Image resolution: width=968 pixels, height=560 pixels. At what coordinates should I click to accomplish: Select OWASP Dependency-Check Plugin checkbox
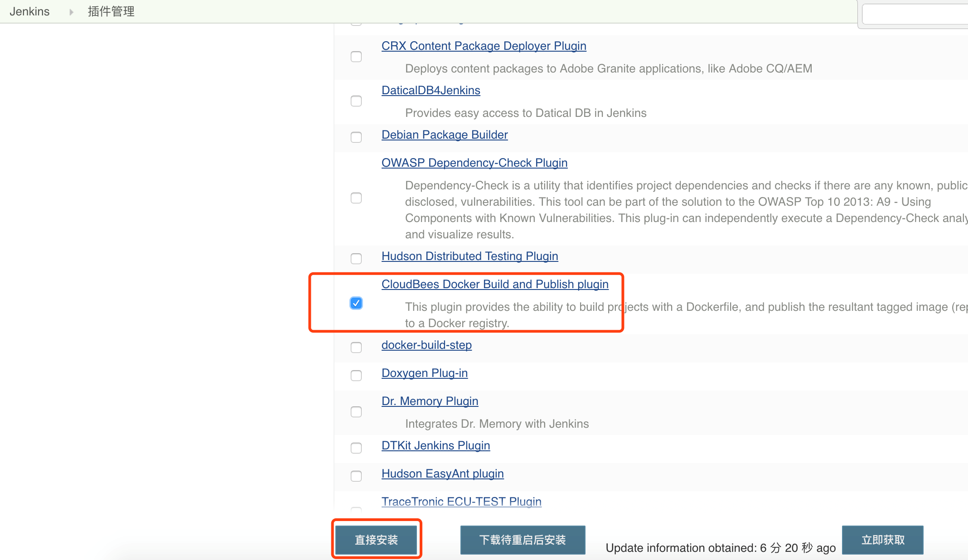coord(356,198)
